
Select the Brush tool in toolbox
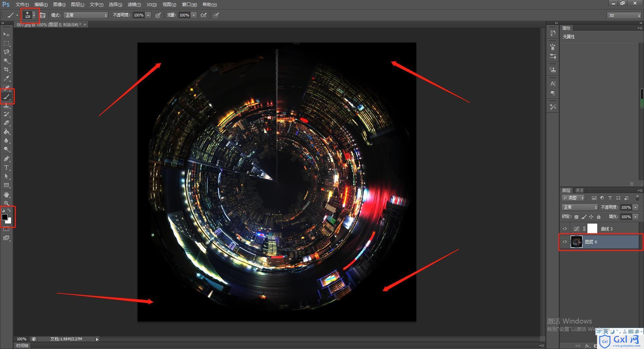click(x=6, y=97)
